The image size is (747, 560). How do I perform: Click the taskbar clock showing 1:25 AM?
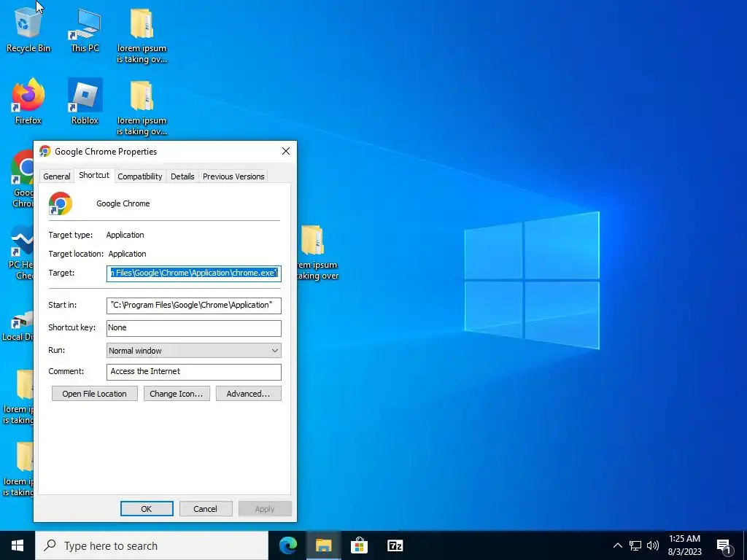click(x=684, y=545)
